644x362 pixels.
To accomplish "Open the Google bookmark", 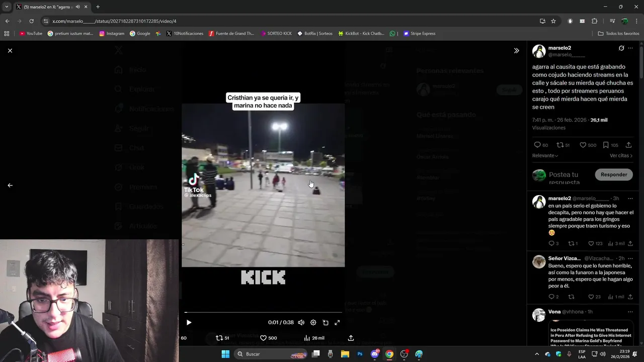I will tap(140, 34).
